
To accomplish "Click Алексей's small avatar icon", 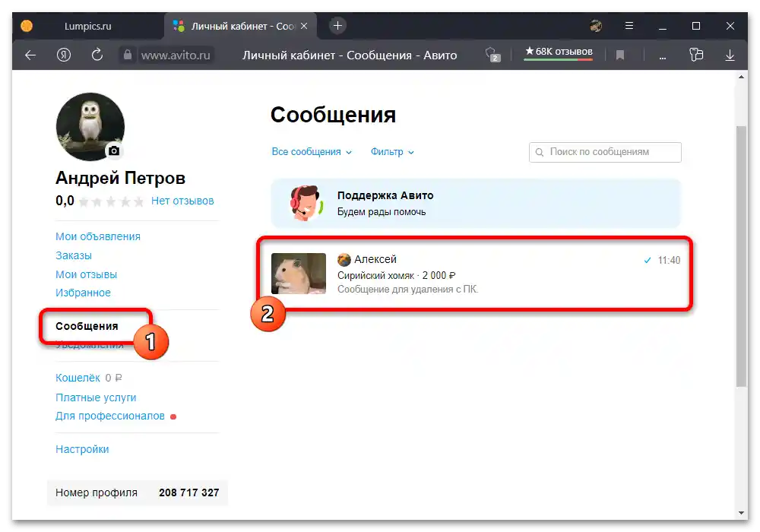I will [x=344, y=260].
